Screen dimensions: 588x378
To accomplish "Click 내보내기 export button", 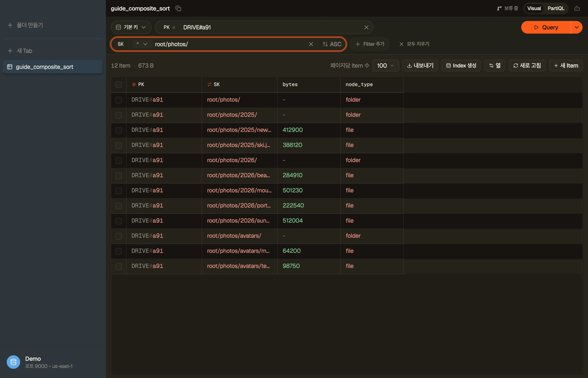I will (420, 66).
